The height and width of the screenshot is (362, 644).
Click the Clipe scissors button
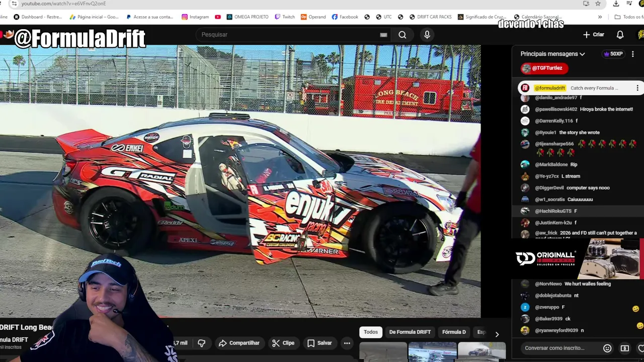click(283, 343)
